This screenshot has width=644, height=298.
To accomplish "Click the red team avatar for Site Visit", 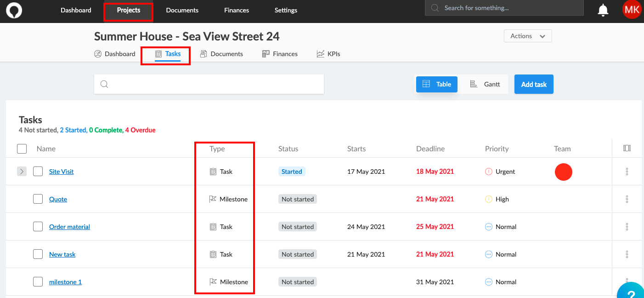I will 564,172.
